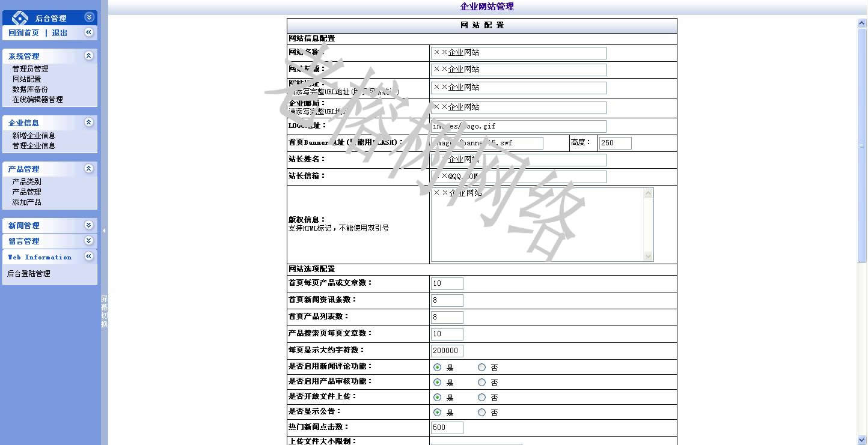Click the 热门新闻点击数 input
Image resolution: width=868 pixels, height=445 pixels.
click(x=447, y=428)
